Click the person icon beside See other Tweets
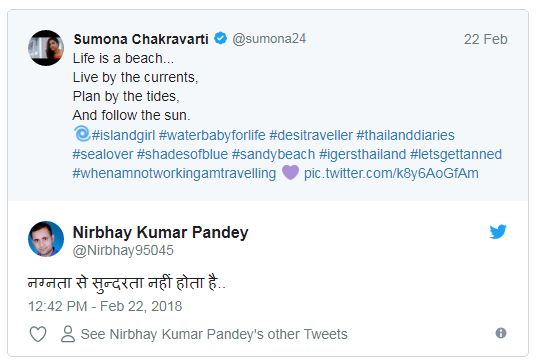 [68, 334]
